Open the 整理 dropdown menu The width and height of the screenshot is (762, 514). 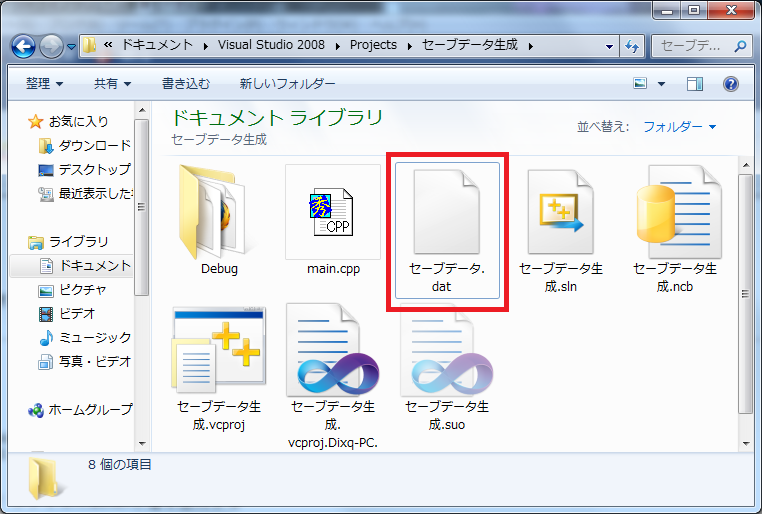click(x=45, y=84)
